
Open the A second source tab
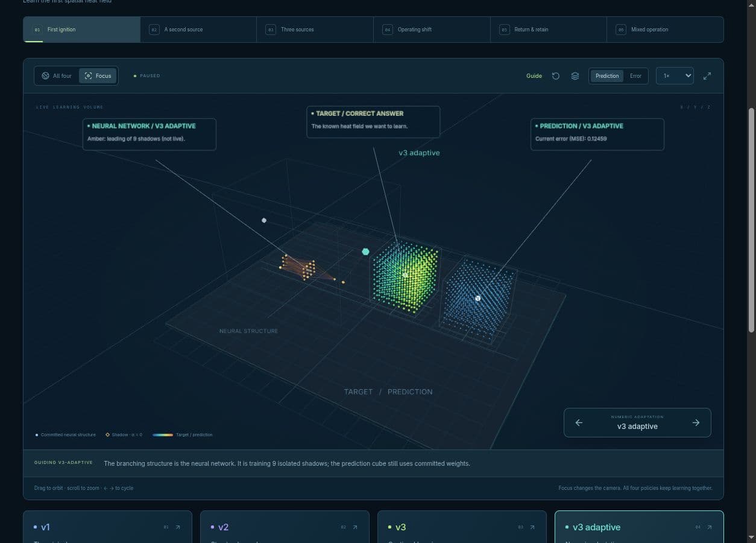[198, 30]
